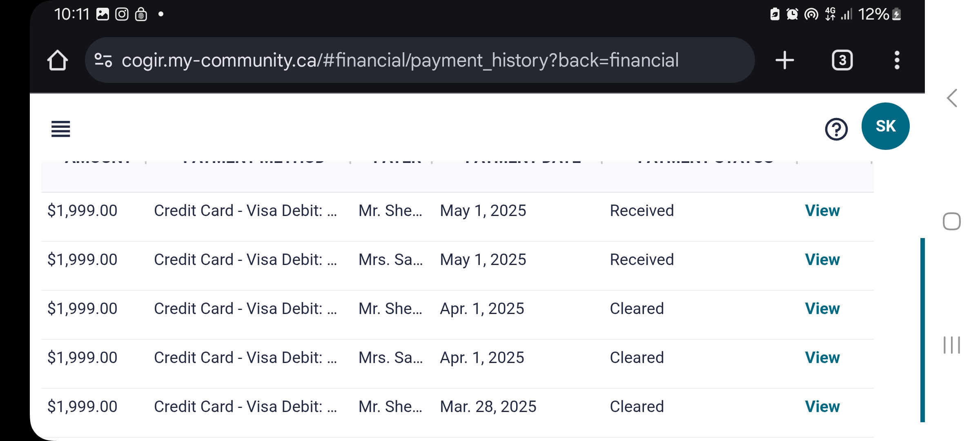View the Mar. 28, 2025 payment
This screenshot has height=441, width=980.
click(822, 407)
